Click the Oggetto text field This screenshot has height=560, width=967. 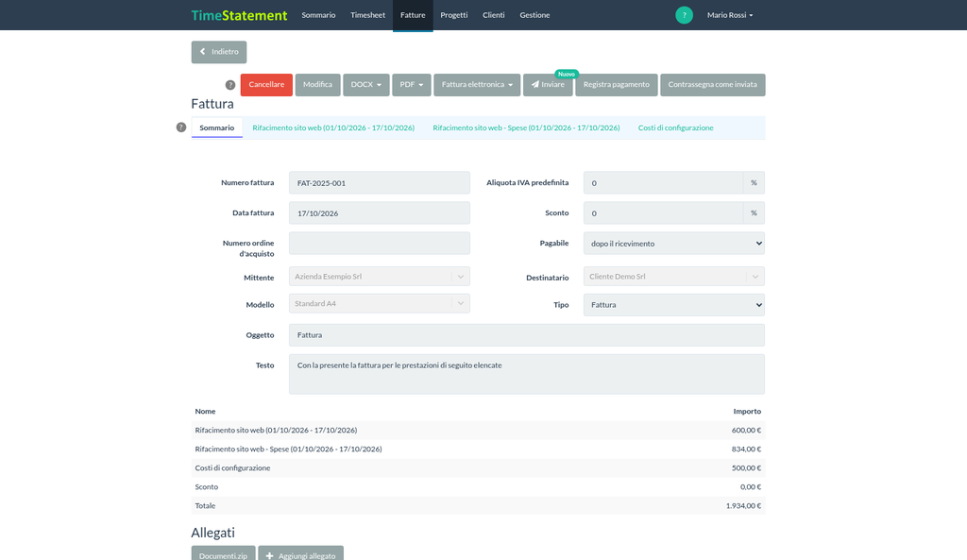pos(527,335)
